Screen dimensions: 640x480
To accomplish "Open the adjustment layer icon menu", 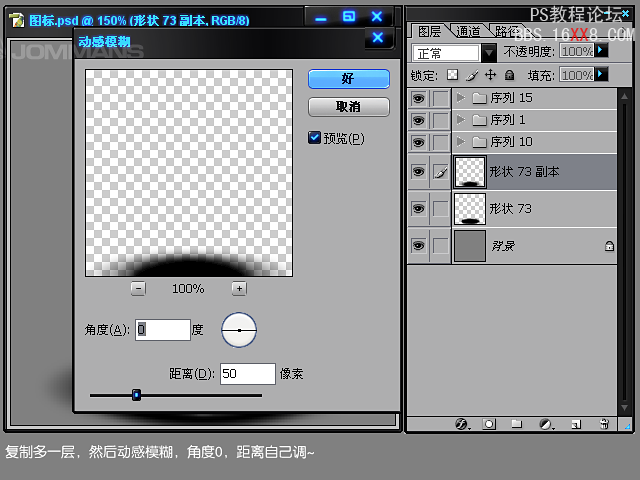I will (x=546, y=424).
